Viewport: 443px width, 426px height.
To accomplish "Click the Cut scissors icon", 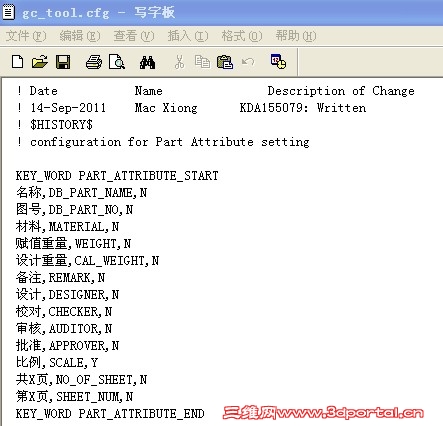I will click(x=179, y=62).
